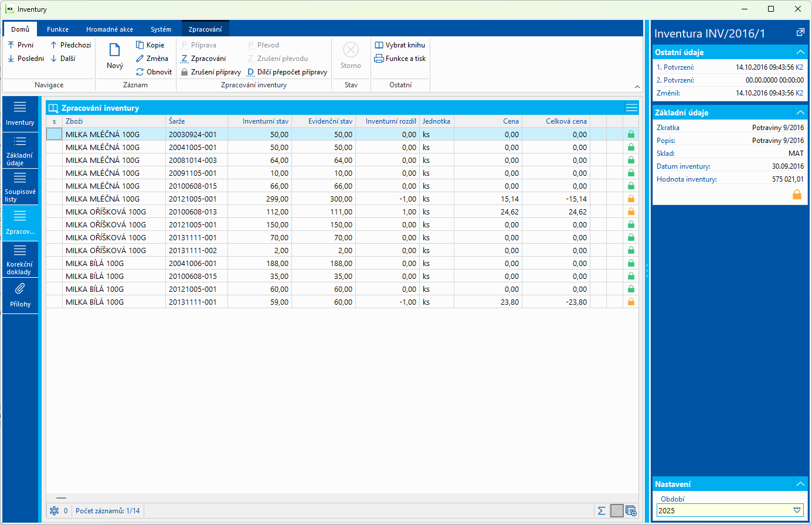Viewport: 812px width, 525px height.
Task: Click the Dílčí přepočet přípravy button
Action: 287,72
